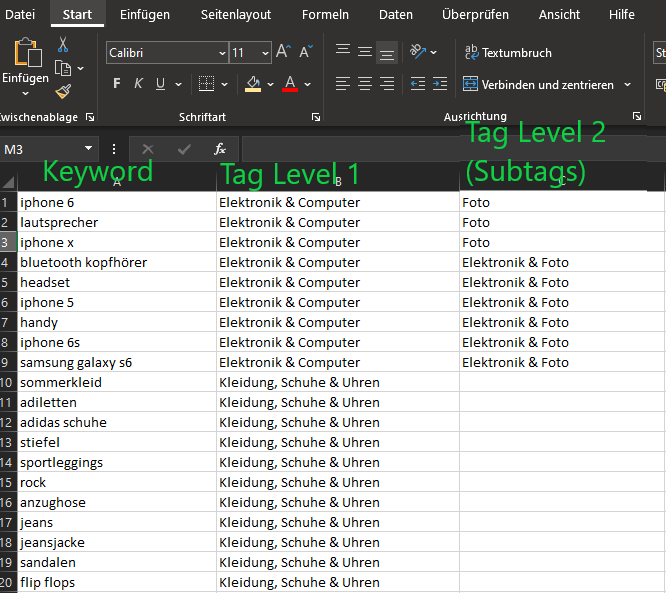Open Zwischenablage dialog launcher
The image size is (666, 593).
click(90, 117)
